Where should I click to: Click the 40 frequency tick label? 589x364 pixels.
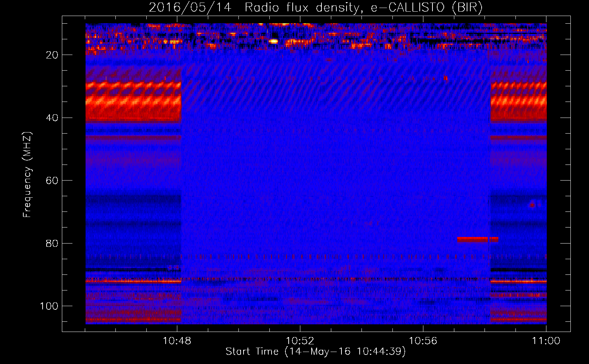coord(52,118)
